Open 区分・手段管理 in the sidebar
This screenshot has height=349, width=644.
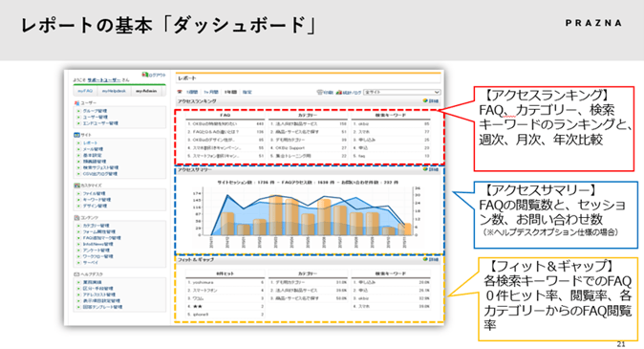(x=97, y=289)
